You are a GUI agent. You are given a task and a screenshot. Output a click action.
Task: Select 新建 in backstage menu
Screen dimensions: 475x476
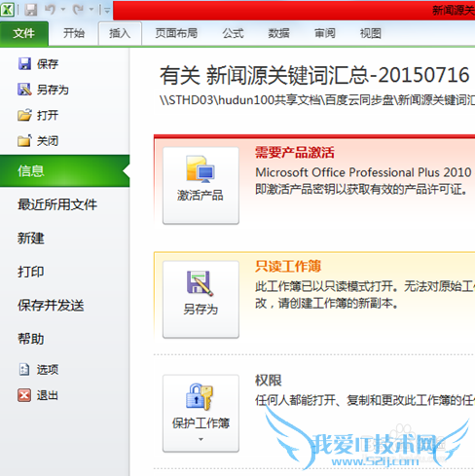pyautogui.click(x=31, y=238)
